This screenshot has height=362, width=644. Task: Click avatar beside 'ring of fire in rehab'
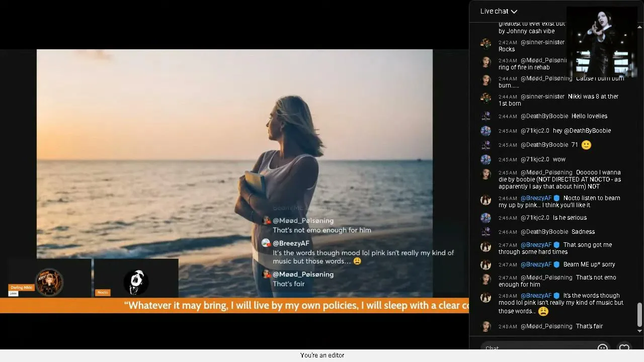point(486,62)
